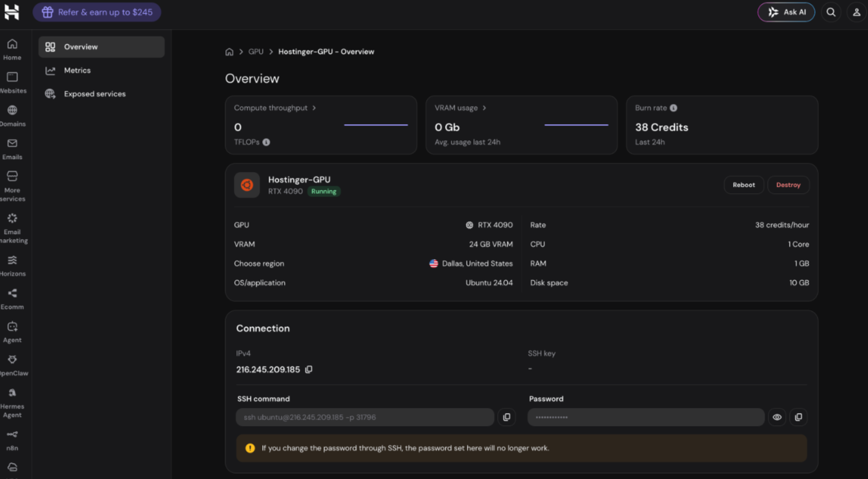Show Burn rate info icon
This screenshot has width=868, height=479.
(674, 108)
